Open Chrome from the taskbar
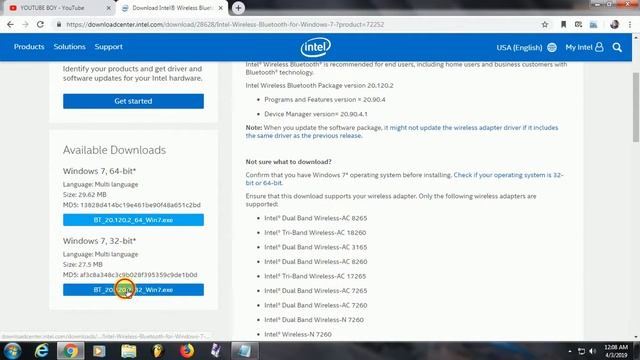This screenshot has width=640, height=360. (x=70, y=351)
